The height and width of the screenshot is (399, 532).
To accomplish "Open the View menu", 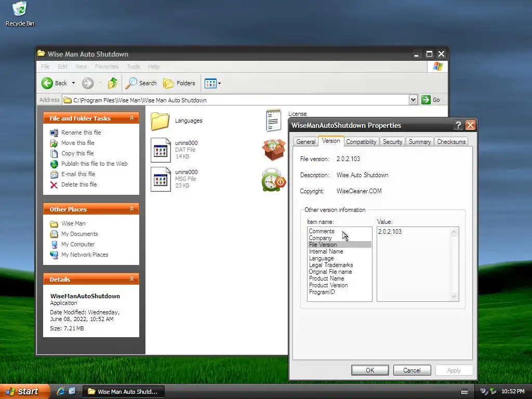I will point(81,66).
